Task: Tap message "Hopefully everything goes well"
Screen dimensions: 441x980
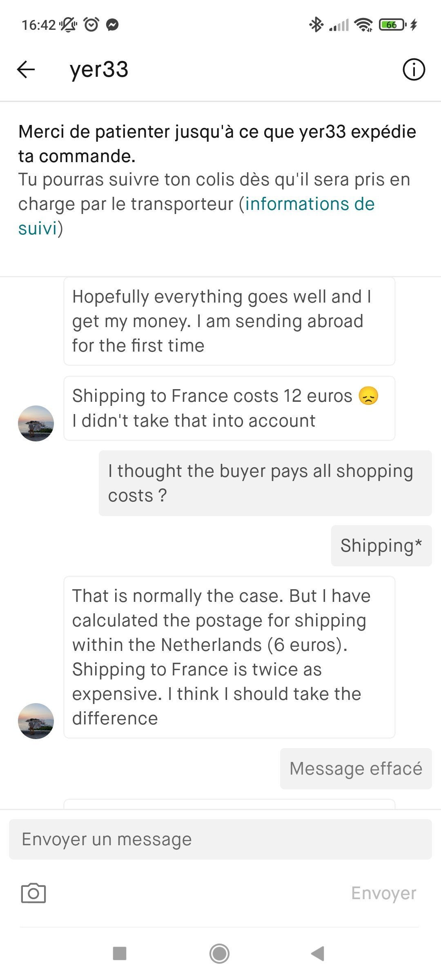Action: [x=229, y=321]
